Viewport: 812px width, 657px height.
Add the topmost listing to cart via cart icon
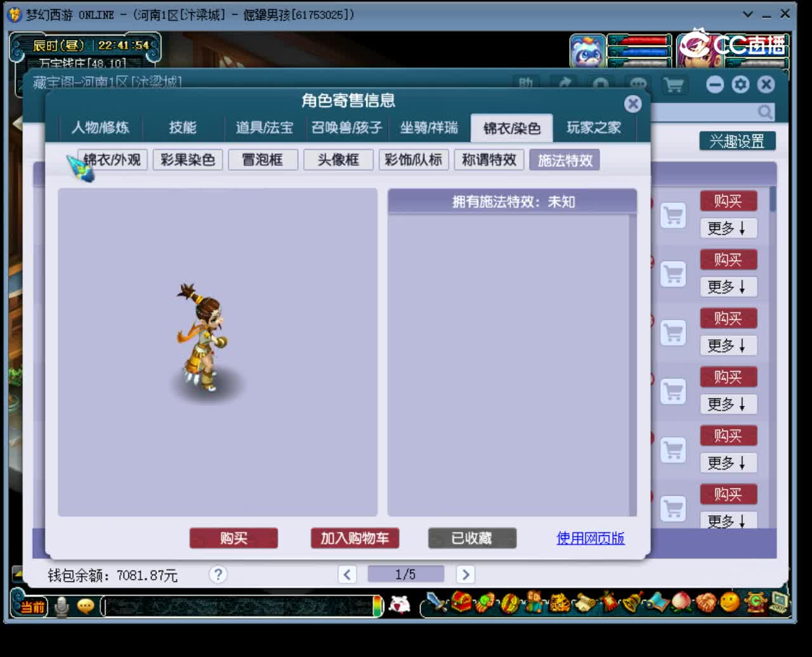[x=673, y=216]
